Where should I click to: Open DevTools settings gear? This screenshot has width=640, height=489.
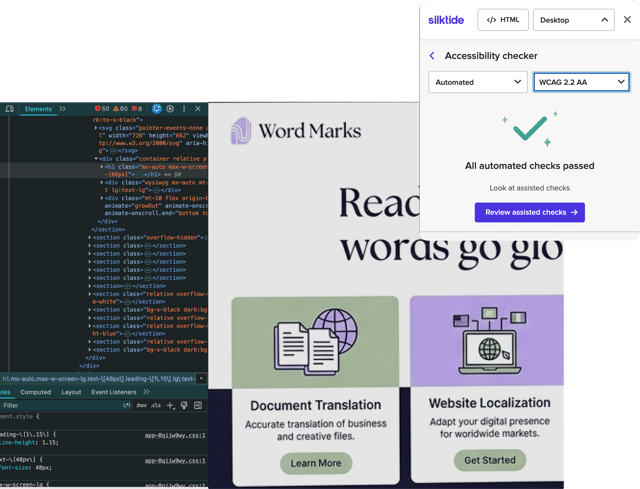point(170,109)
